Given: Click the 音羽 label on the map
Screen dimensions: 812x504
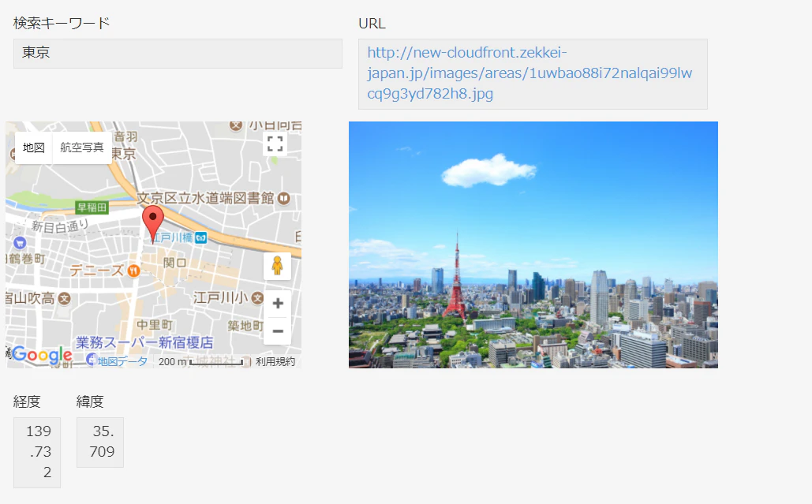Looking at the screenshot, I should pos(125,136).
